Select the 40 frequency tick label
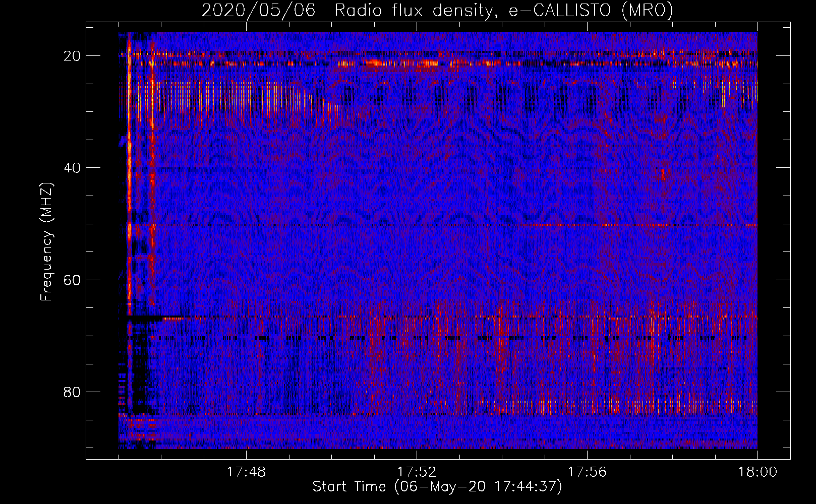Screen dimensions: 816x504 [73, 168]
